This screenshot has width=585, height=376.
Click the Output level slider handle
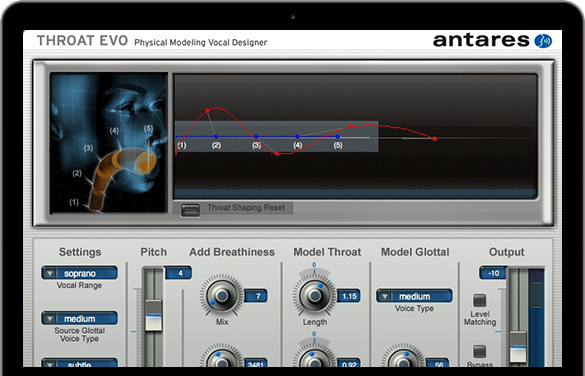(x=518, y=347)
